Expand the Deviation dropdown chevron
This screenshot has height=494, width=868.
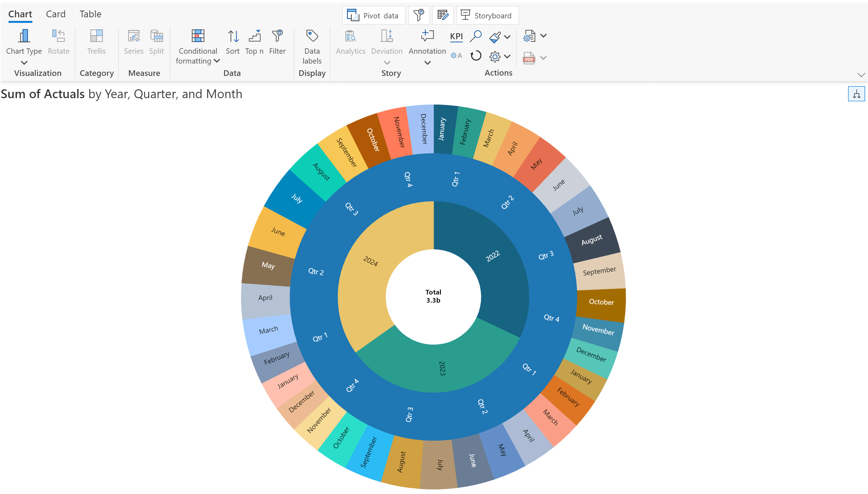click(x=387, y=63)
